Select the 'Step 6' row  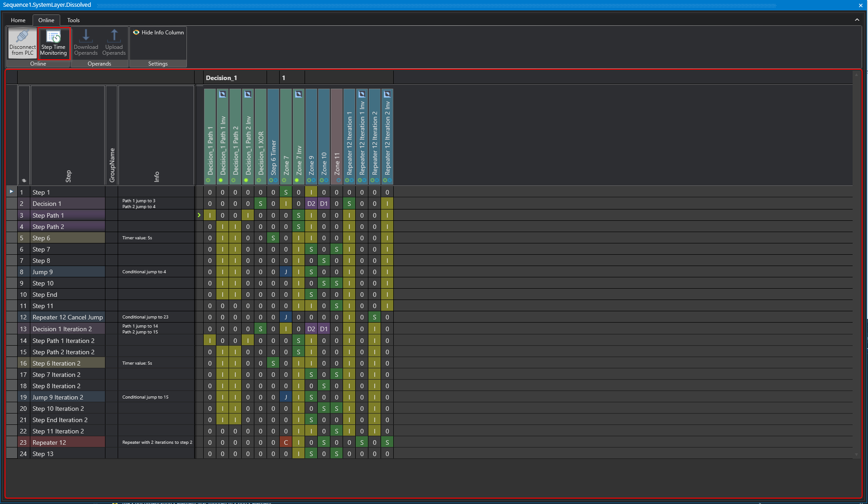coord(68,238)
